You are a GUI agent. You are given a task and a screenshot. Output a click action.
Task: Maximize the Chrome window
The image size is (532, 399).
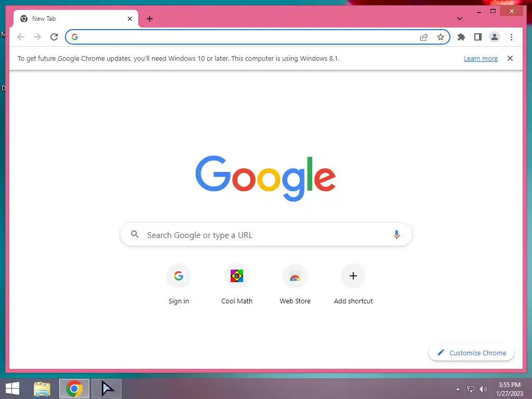click(493, 11)
